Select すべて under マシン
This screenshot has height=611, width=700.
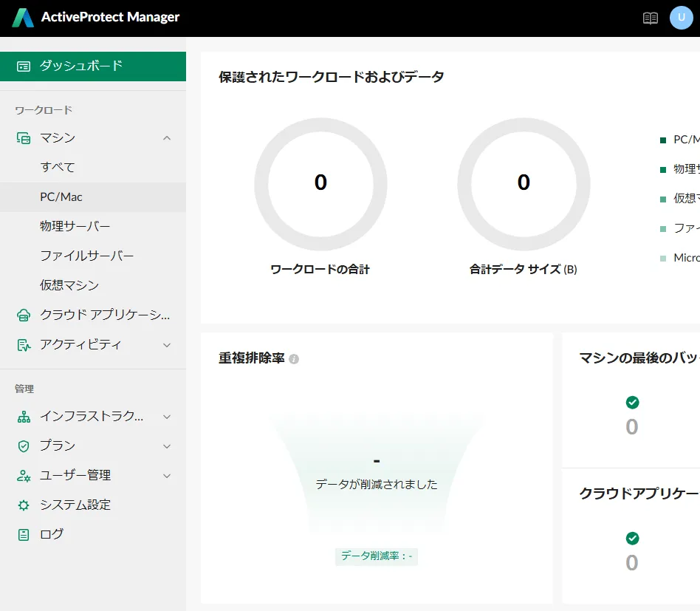(x=93, y=168)
